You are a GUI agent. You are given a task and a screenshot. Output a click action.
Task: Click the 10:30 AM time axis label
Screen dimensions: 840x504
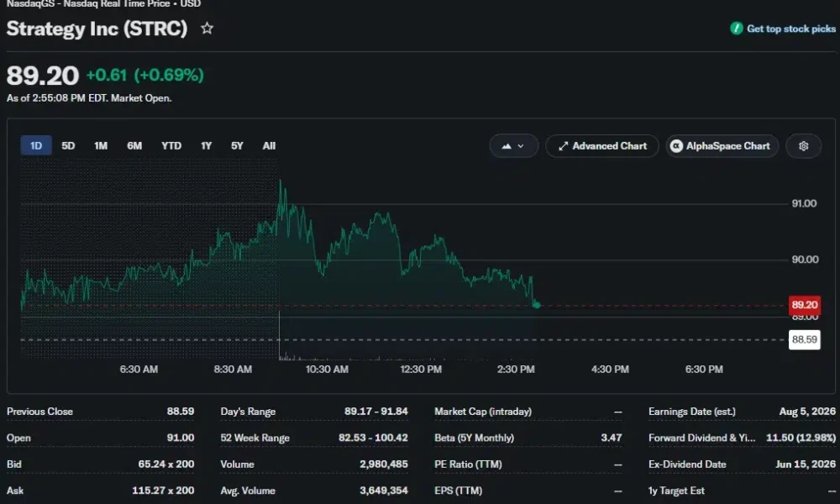tap(327, 369)
